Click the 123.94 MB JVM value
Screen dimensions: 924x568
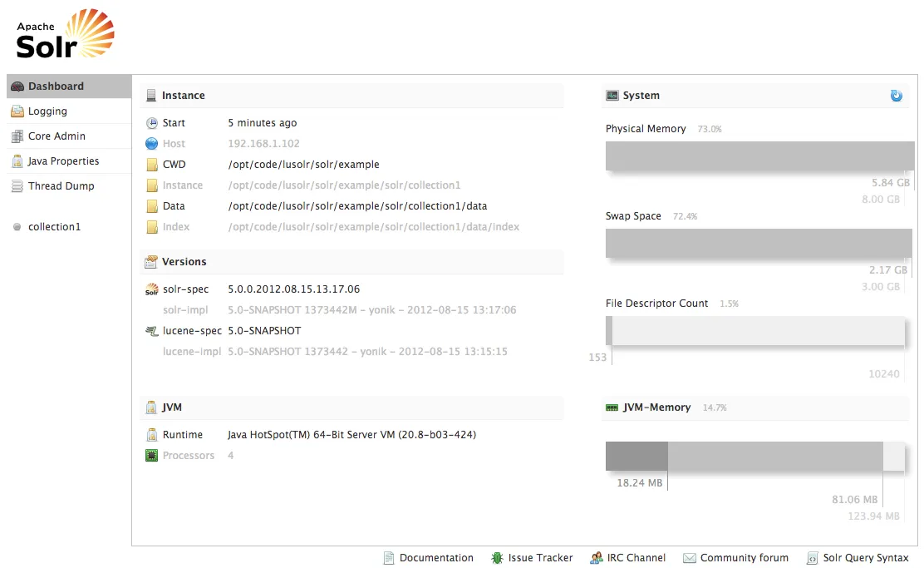point(873,516)
